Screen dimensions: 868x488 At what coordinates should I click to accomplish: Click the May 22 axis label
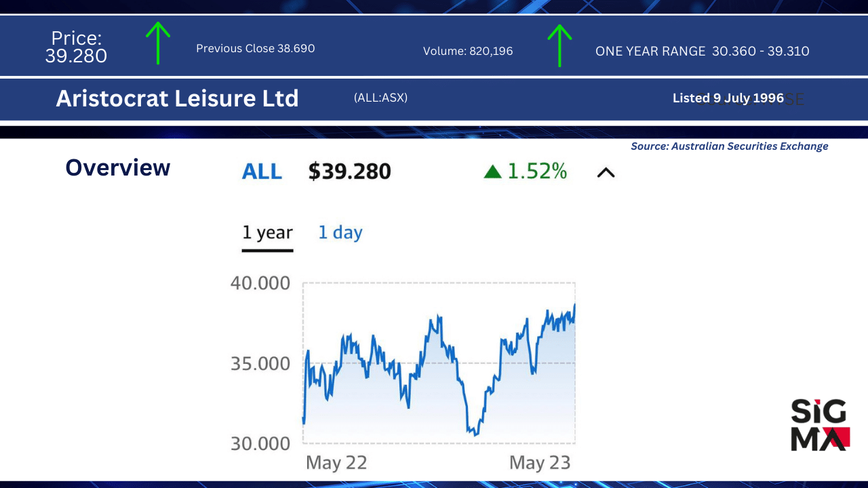(x=336, y=463)
